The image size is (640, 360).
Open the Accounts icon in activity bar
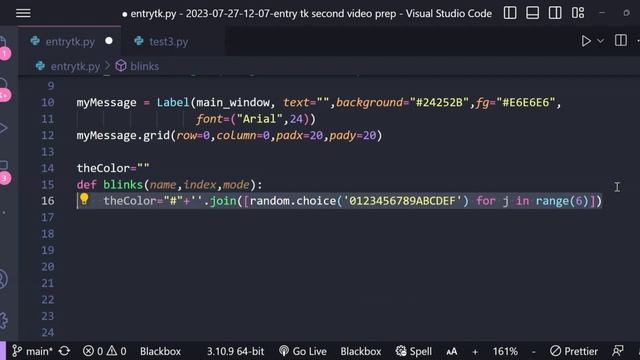point(2,280)
